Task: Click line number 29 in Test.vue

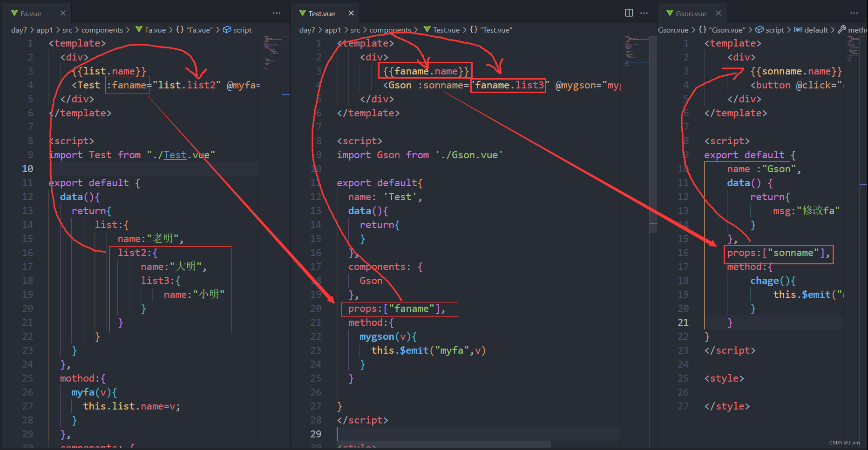Action: coord(316,434)
